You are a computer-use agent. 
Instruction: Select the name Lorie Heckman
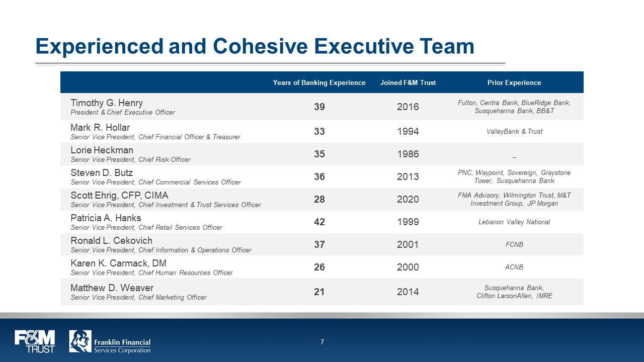coord(102,150)
